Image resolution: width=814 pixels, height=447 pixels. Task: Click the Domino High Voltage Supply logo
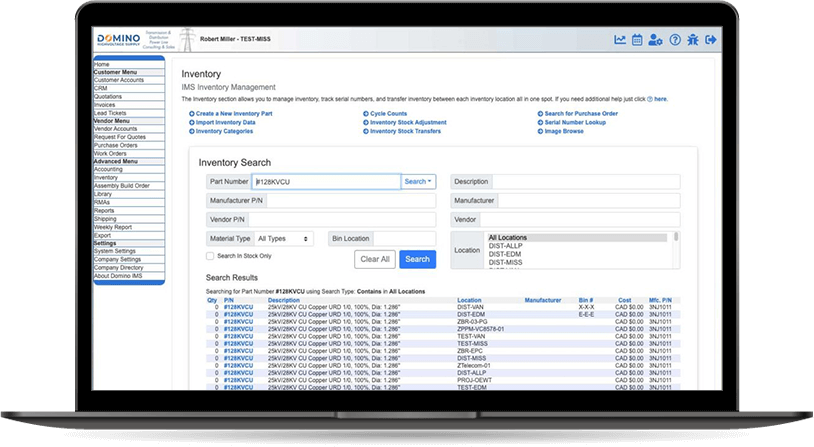pyautogui.click(x=119, y=39)
